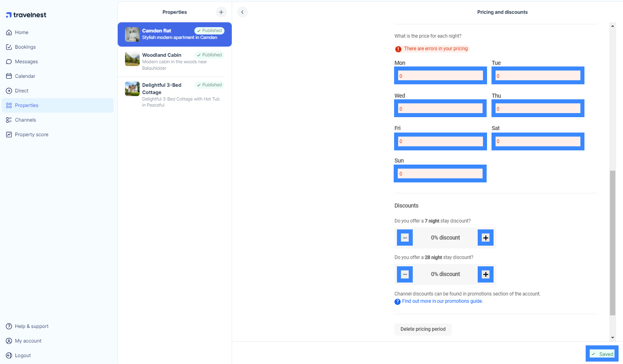
Task: Go to Calendar in the sidebar
Action: click(25, 76)
